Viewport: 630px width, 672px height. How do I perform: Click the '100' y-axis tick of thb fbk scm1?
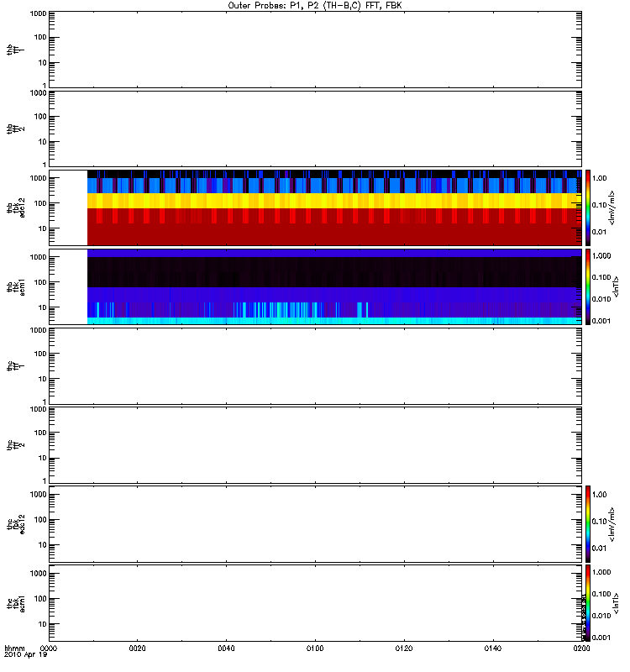tap(40, 282)
